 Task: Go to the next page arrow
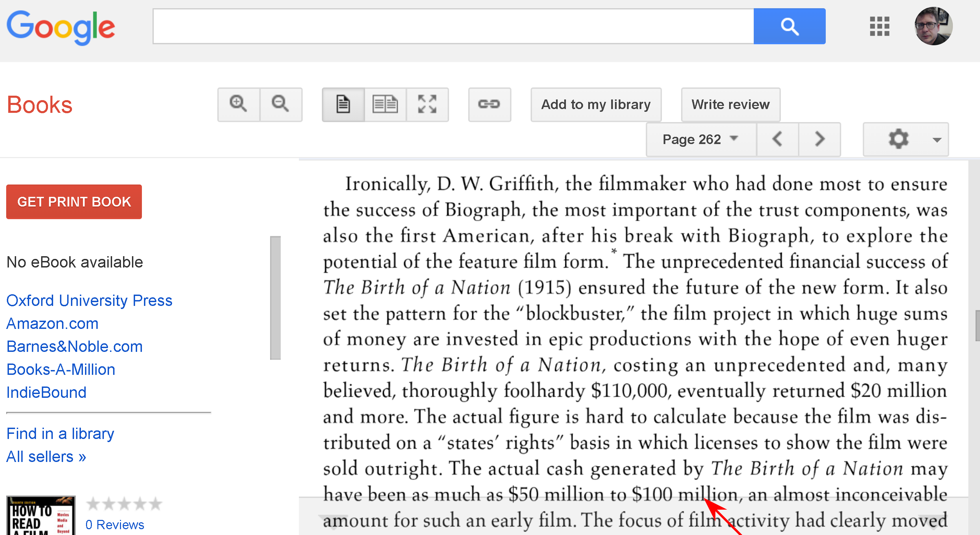(x=820, y=139)
